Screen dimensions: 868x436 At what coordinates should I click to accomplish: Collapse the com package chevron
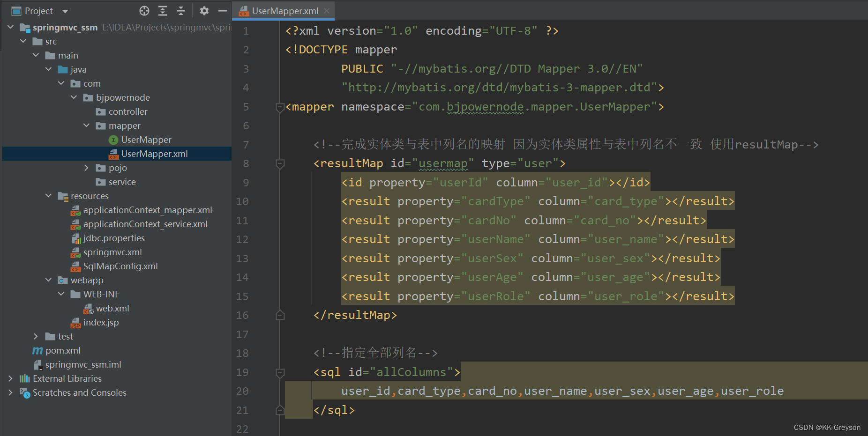point(61,83)
